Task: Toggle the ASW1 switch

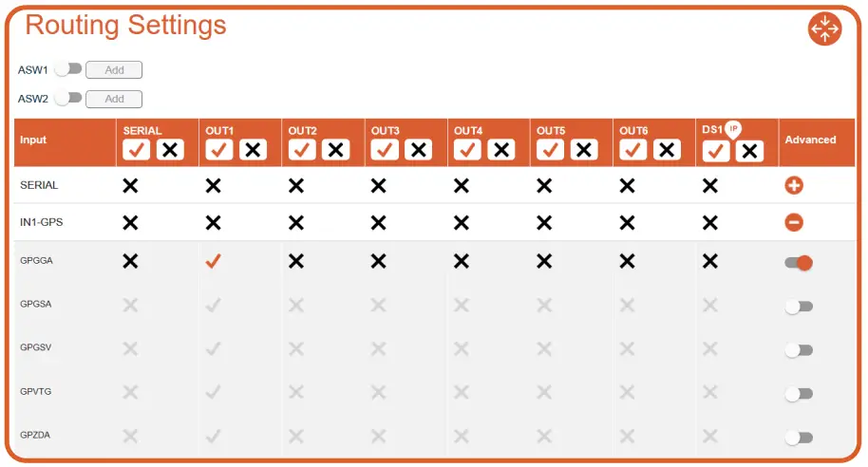Action: [x=68, y=69]
